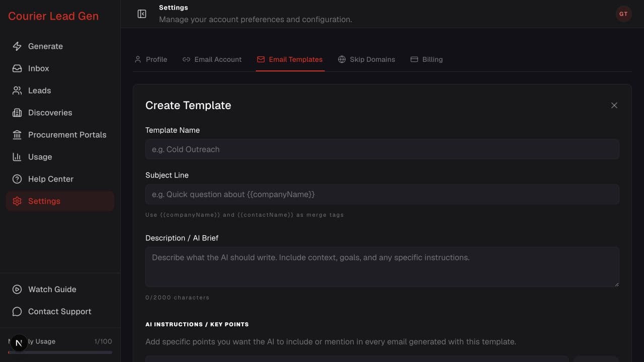The width and height of the screenshot is (644, 362).
Task: Click the Create Template heading
Action: pyautogui.click(x=188, y=106)
